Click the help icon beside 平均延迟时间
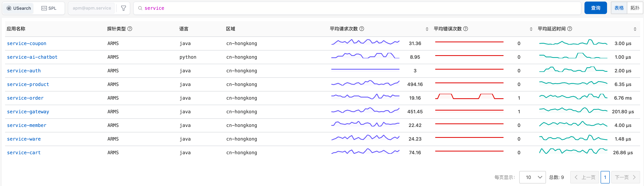Viewport: 644px width, 186px height. click(x=569, y=29)
